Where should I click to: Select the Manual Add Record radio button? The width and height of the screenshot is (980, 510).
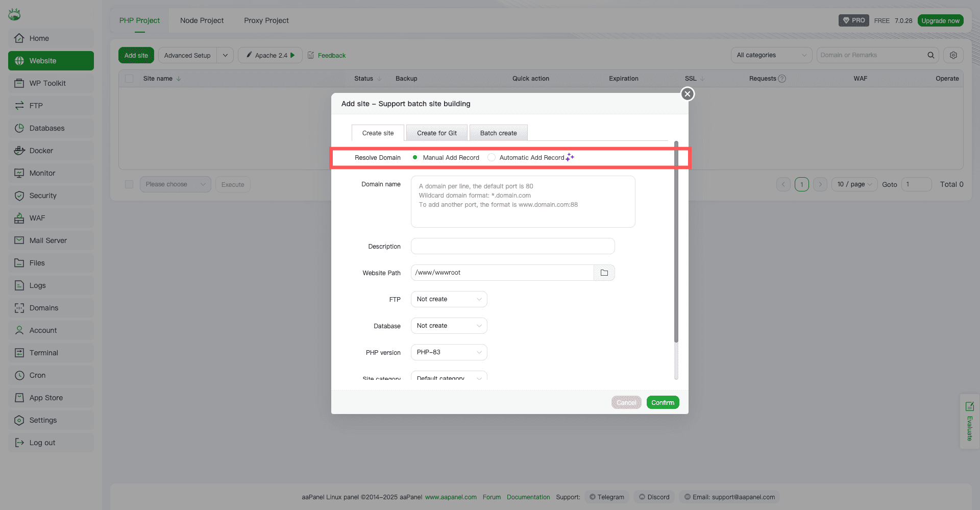pos(415,157)
